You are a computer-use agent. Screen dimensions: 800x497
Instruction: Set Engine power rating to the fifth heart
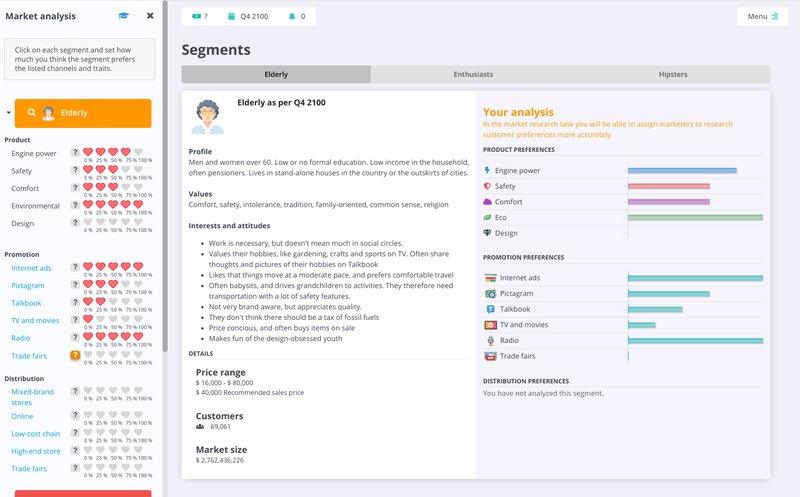pyautogui.click(x=138, y=152)
